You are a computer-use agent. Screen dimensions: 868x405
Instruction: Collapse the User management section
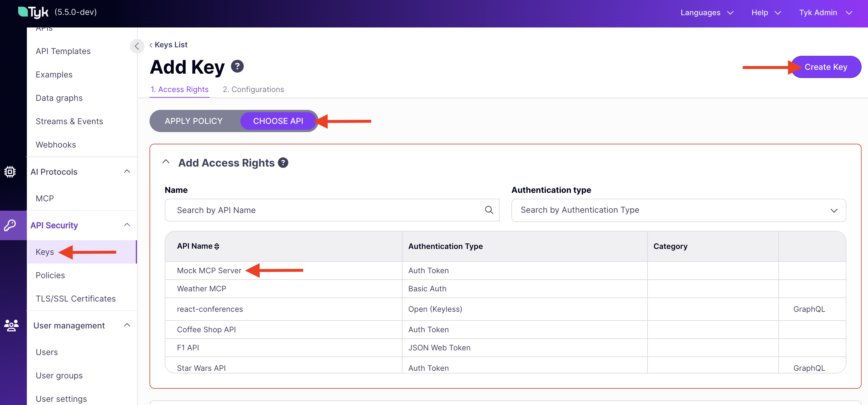click(127, 326)
